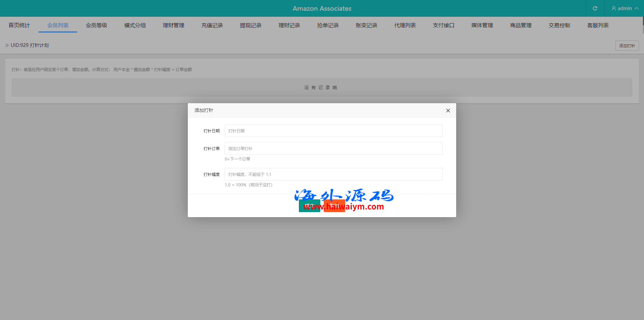Screen dimensions: 644x320
Task: Open the 抢单记录 tab
Action: pos(328,25)
